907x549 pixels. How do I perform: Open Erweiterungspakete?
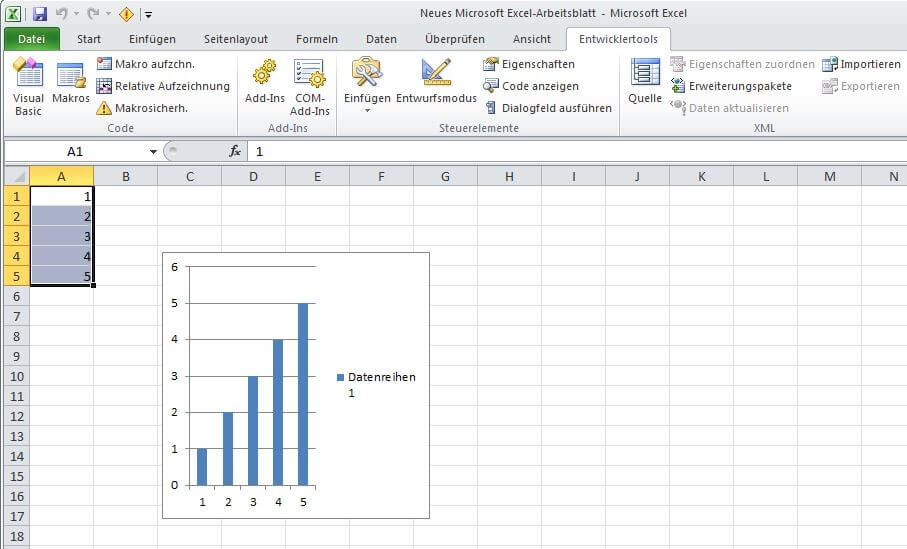(x=731, y=86)
